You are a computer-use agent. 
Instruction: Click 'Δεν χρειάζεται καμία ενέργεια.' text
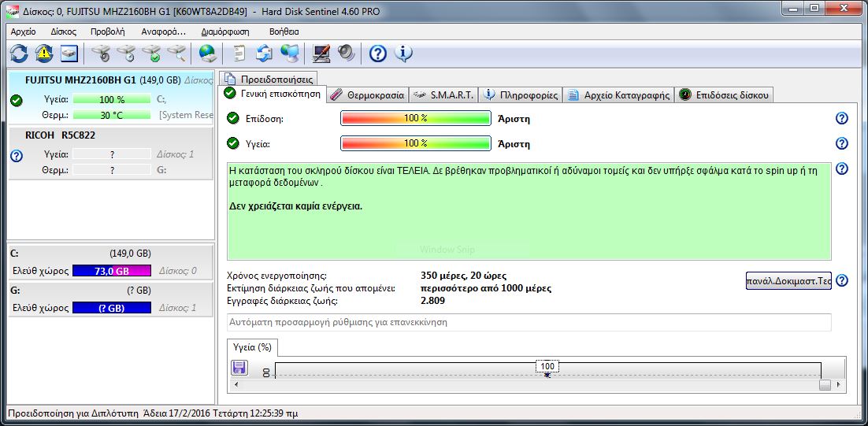coord(295,206)
